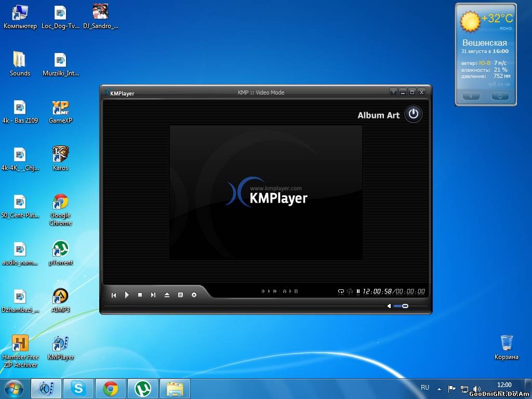Viewport: 532px width, 399px height.
Task: Select the Google Chrome desktop shortcut
Action: click(60, 210)
